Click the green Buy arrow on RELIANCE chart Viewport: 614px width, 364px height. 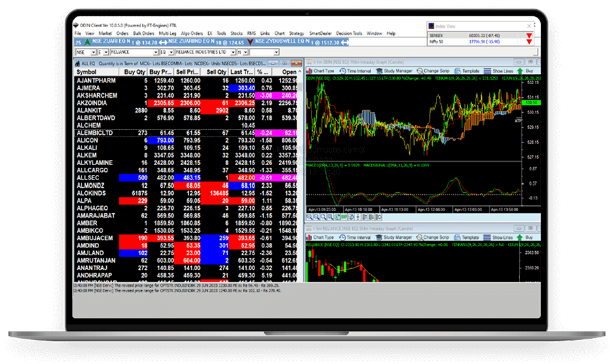point(519,238)
